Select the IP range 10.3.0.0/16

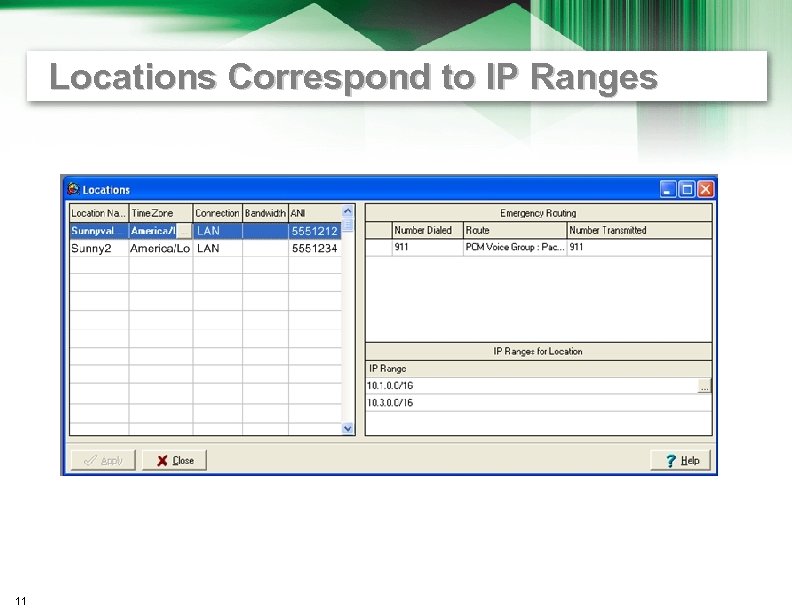(x=538, y=403)
